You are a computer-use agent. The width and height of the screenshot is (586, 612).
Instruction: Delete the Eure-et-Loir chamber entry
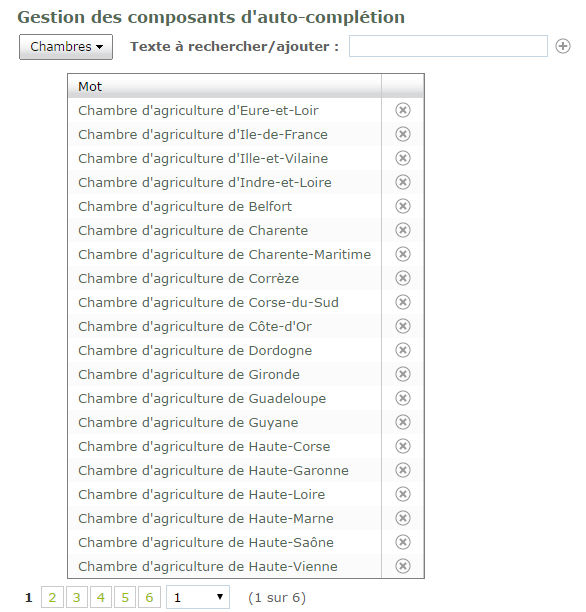[x=403, y=110]
